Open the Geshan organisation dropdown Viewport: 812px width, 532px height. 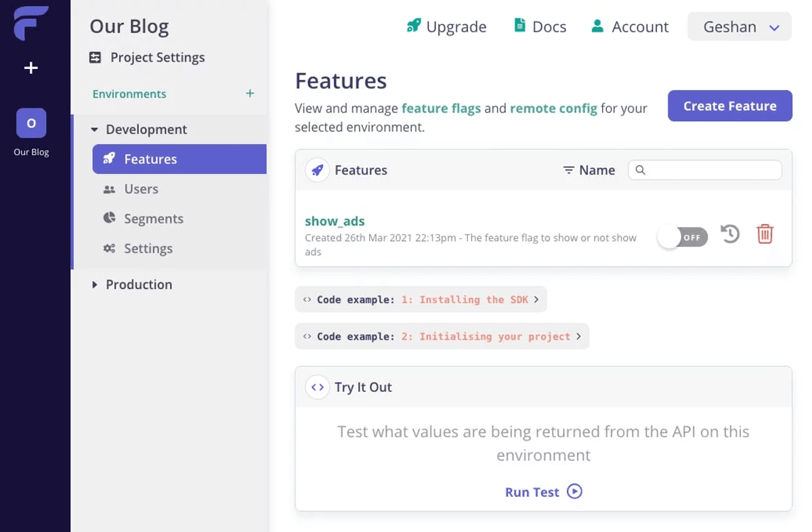740,26
